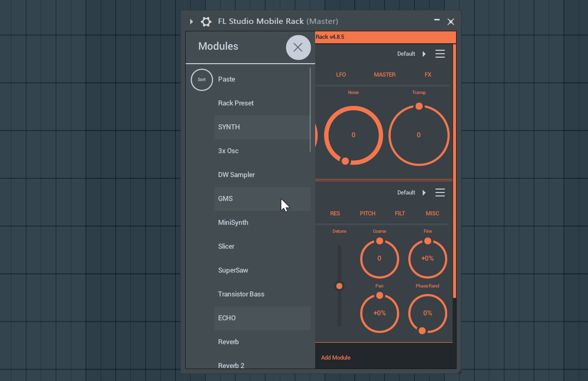The image size is (588, 381).
Task: Switch to the PITCH tab
Action: coord(367,213)
